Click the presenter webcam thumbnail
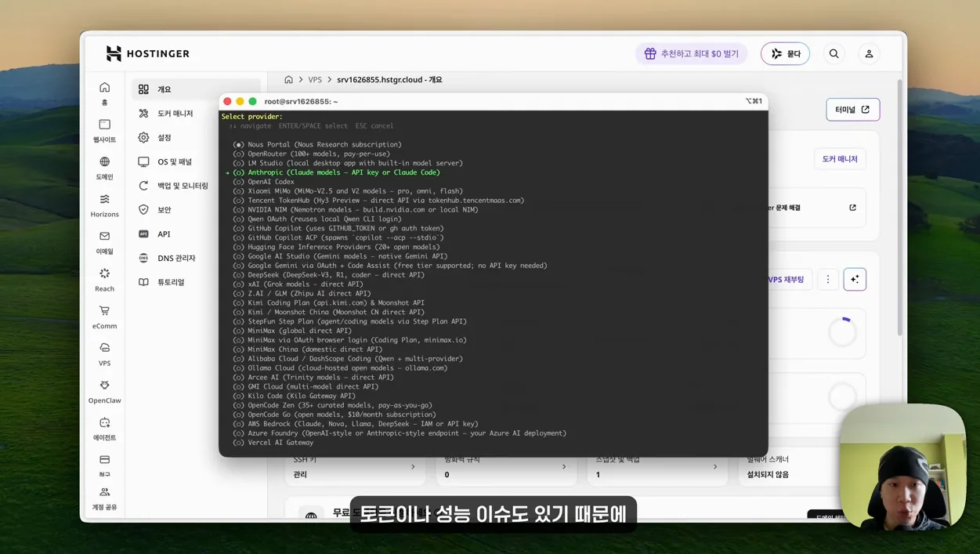 [902, 468]
